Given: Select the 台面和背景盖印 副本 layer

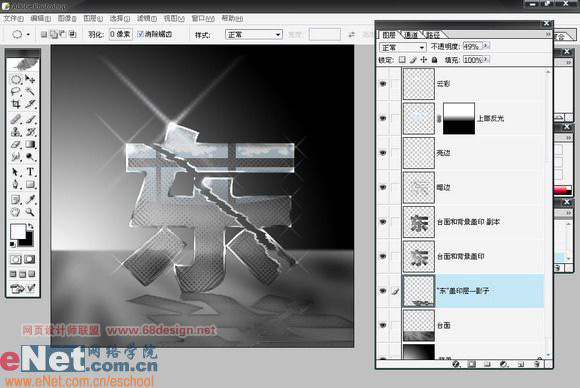Looking at the screenshot, I should (x=473, y=222).
